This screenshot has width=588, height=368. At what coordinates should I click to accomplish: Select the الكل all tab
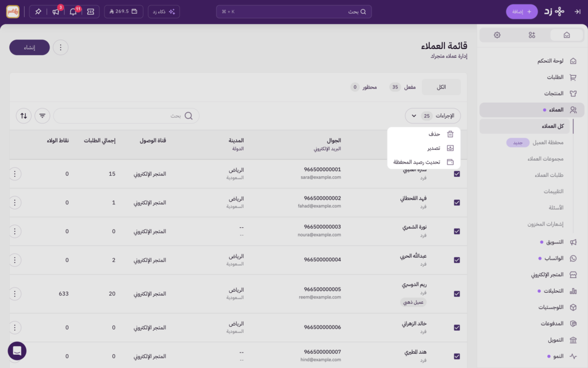point(441,87)
